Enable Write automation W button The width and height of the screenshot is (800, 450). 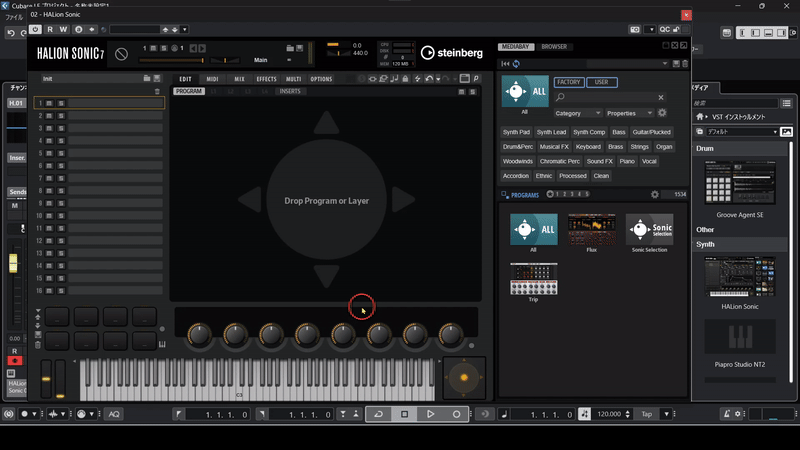tap(63, 30)
